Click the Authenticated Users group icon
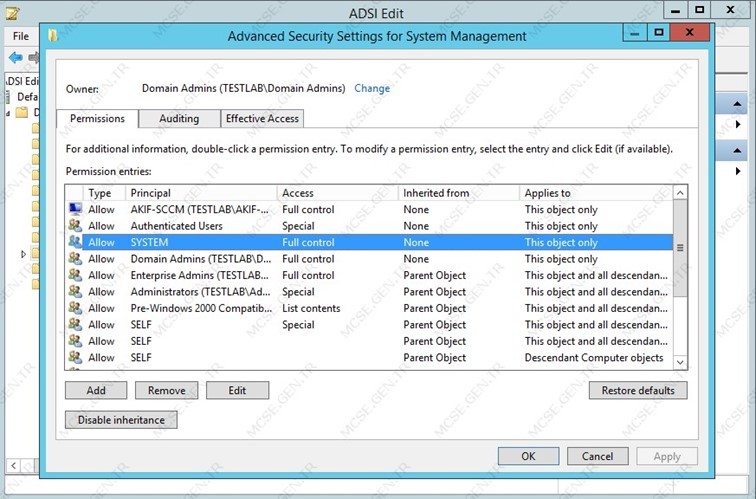The height and width of the screenshot is (499, 756). coord(75,225)
